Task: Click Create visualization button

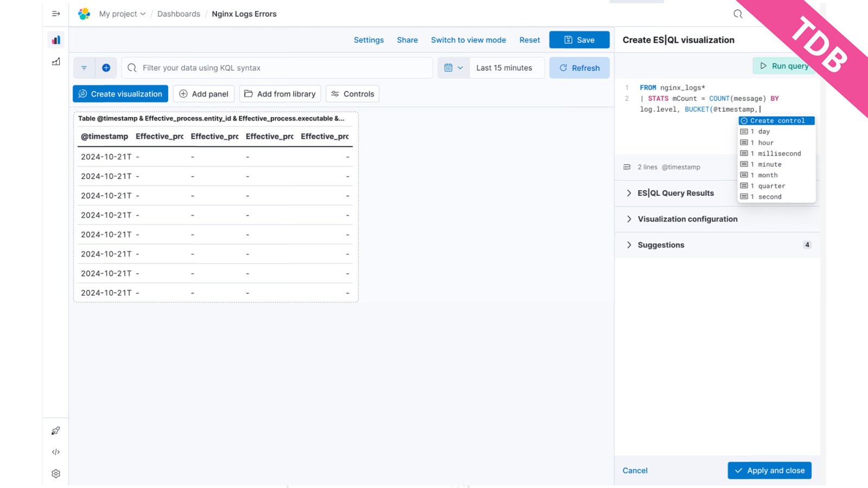Action: tap(120, 94)
